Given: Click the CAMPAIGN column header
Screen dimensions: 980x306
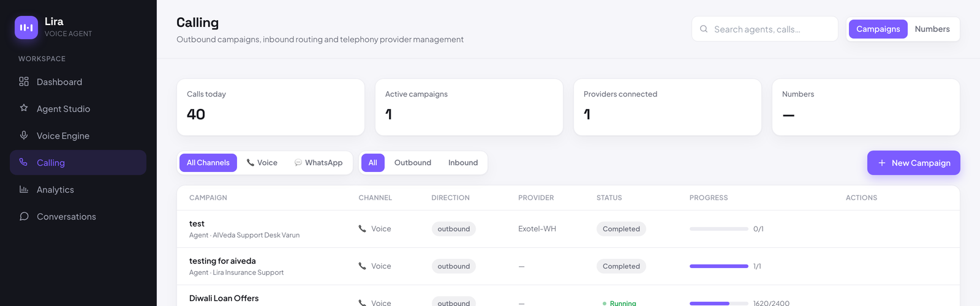Looking at the screenshot, I should (208, 198).
